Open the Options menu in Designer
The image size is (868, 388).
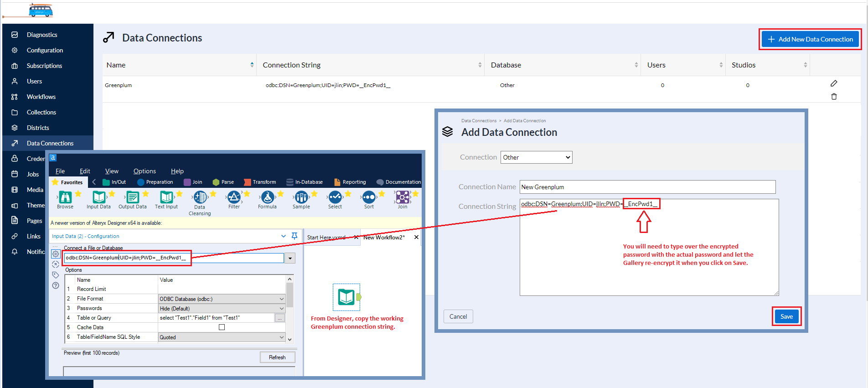(x=145, y=171)
